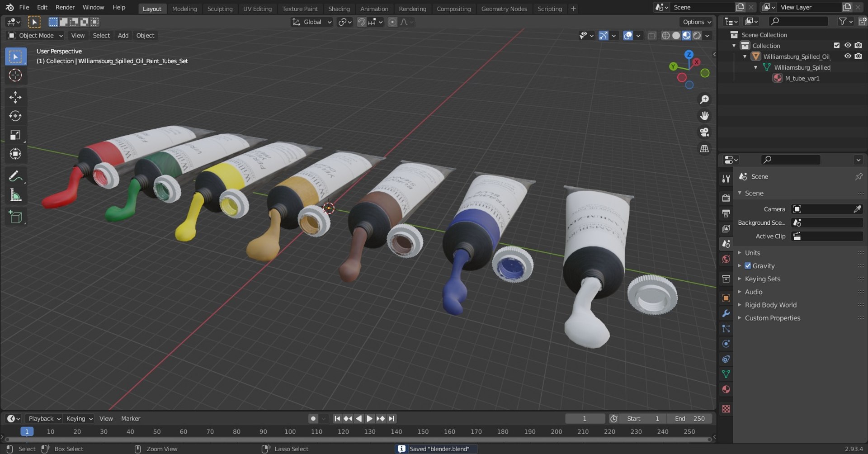Open the World properties tab
The height and width of the screenshot is (454, 868).
pyautogui.click(x=726, y=259)
